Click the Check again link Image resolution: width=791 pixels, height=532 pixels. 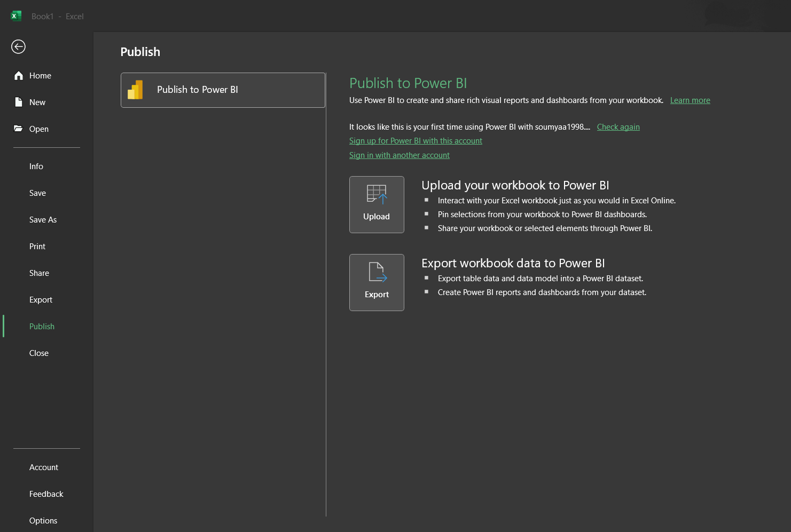click(618, 127)
